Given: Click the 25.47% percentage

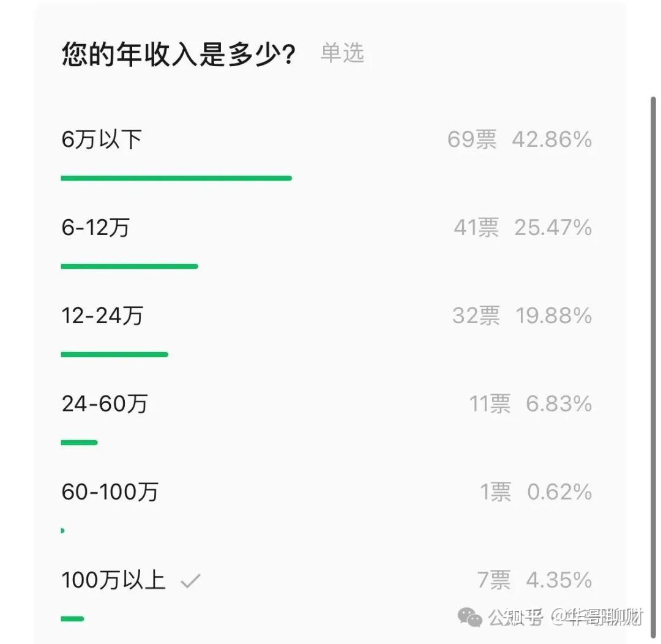Looking at the screenshot, I should pyautogui.click(x=553, y=228).
